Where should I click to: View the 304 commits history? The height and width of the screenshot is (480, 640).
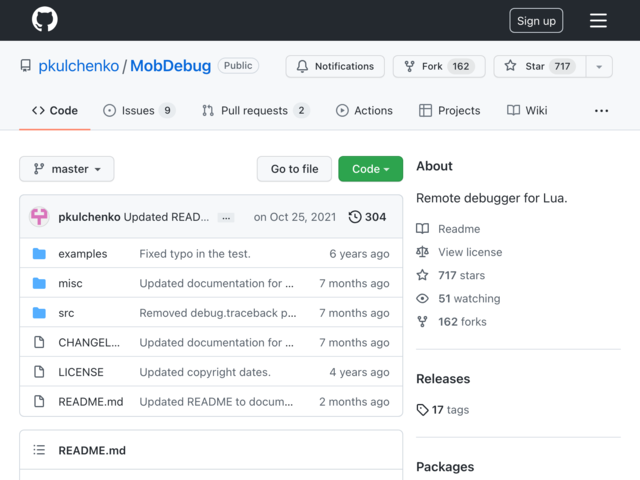[x=367, y=217]
